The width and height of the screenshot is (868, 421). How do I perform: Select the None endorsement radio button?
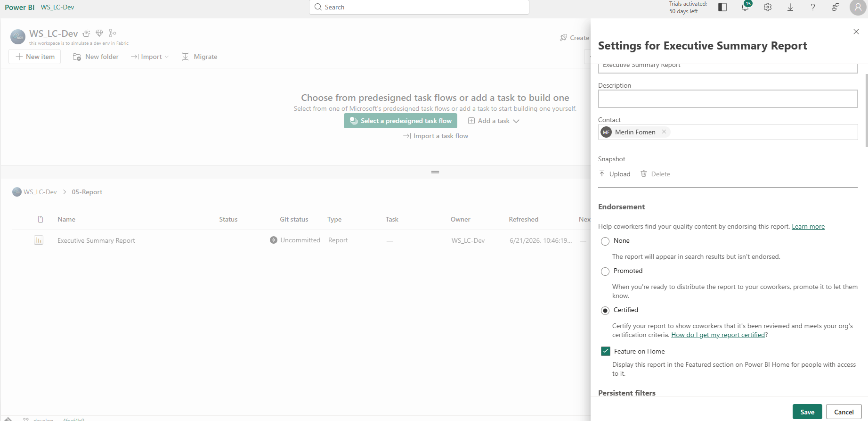(605, 241)
